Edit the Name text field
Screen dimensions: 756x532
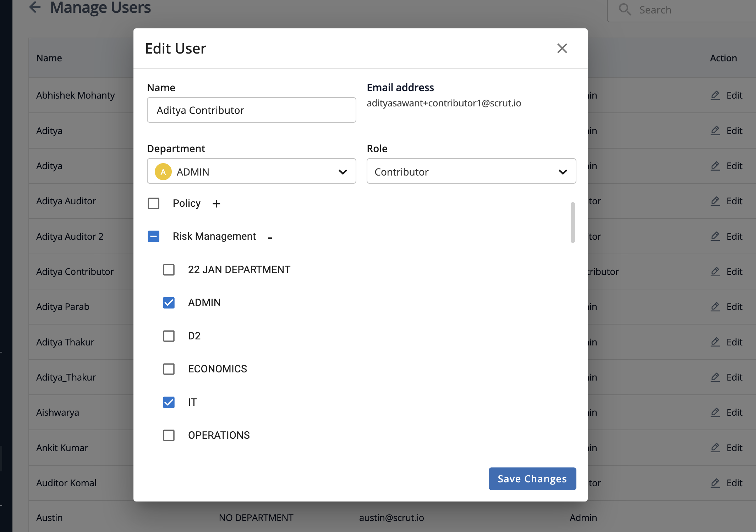251,110
